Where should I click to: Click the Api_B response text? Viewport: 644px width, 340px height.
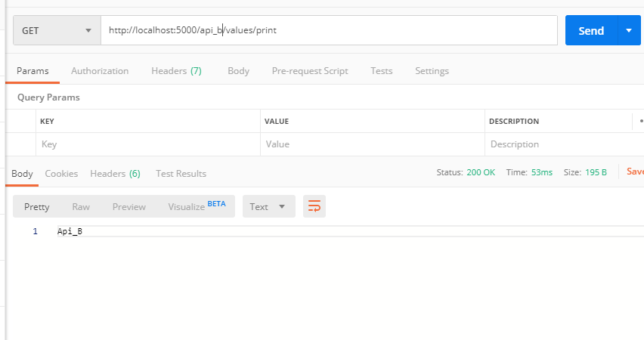[x=70, y=231]
